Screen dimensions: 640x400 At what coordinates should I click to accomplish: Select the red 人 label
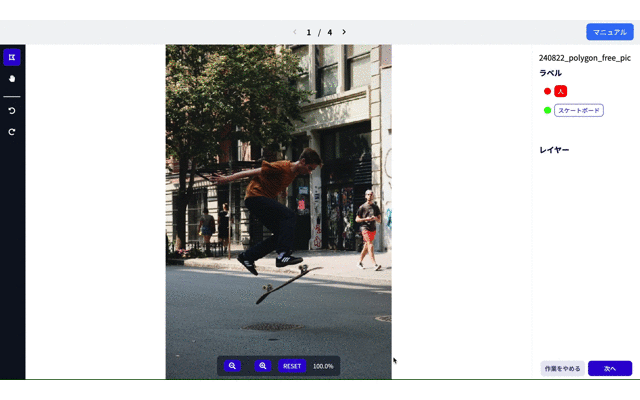(561, 91)
